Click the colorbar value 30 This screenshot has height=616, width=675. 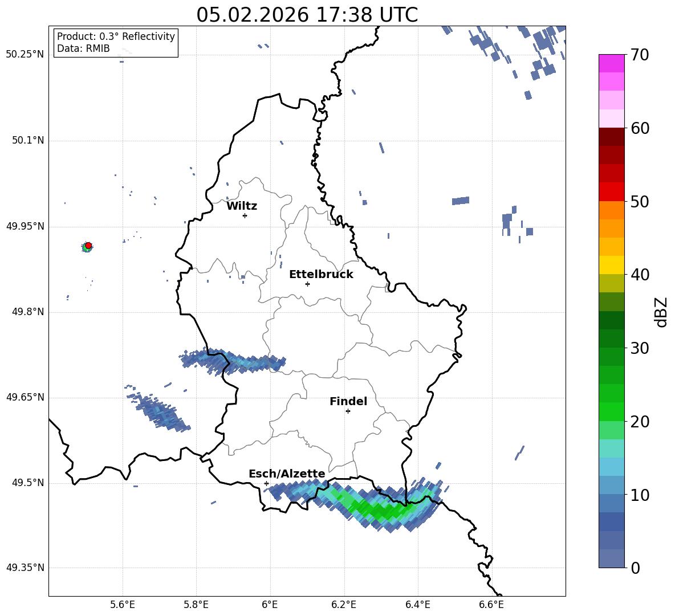640,348
